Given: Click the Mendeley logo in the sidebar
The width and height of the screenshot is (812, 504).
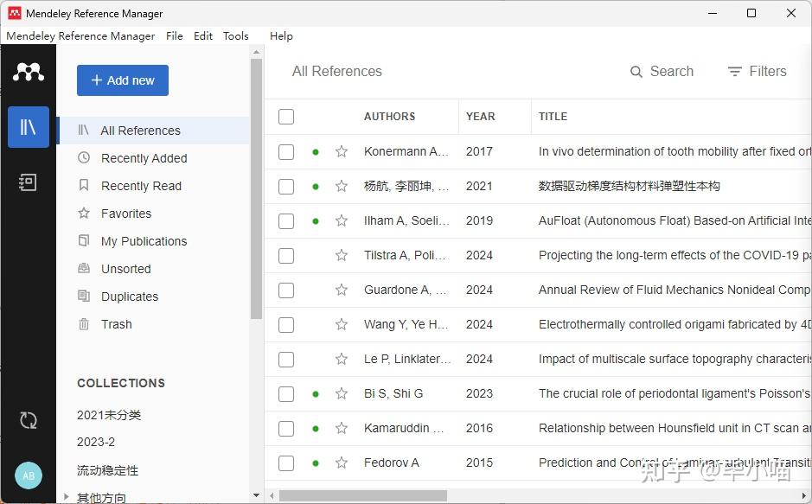Looking at the screenshot, I should [x=29, y=72].
